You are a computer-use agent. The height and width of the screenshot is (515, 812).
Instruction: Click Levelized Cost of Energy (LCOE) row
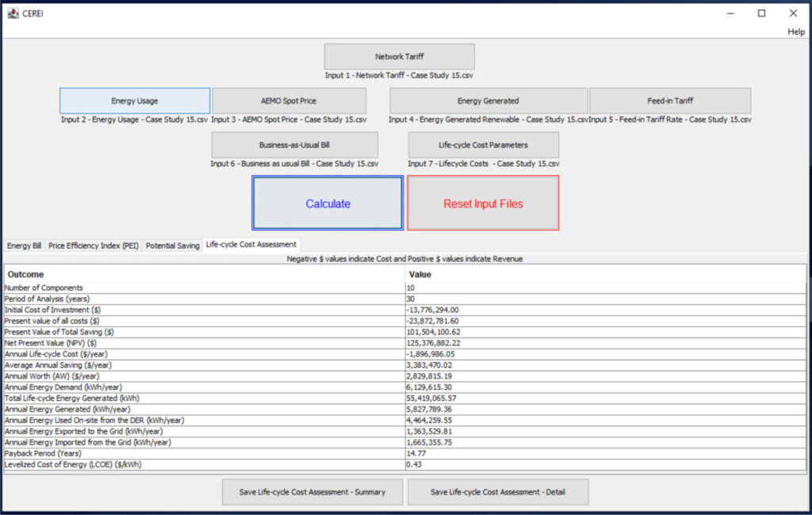405,464
